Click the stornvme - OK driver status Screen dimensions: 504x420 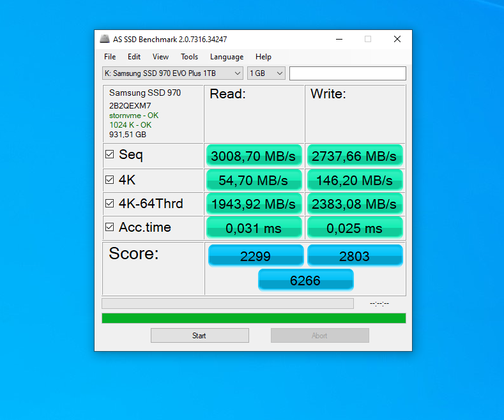coord(134,116)
